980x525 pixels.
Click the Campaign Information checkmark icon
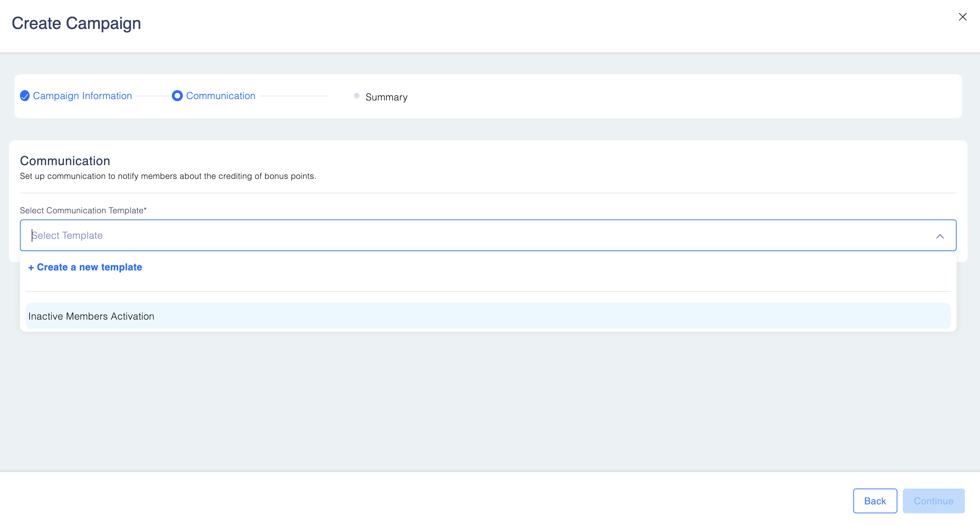tap(25, 96)
